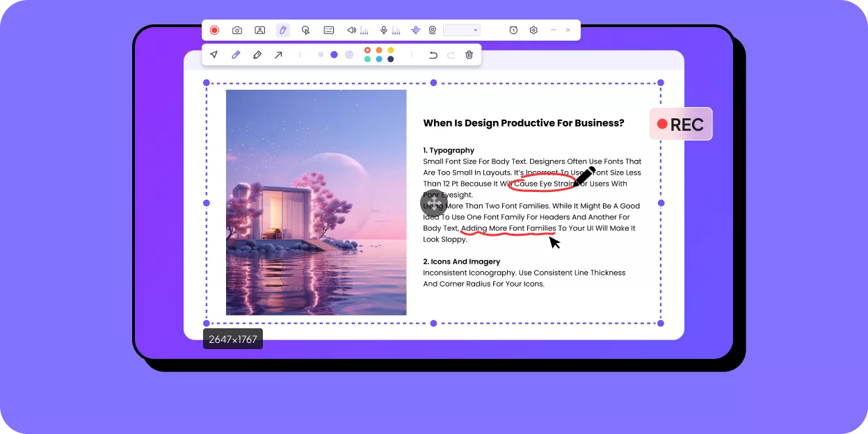This screenshot has height=434, width=868.
Task: Click the bottom-middle selection edge handle
Action: 433,323
